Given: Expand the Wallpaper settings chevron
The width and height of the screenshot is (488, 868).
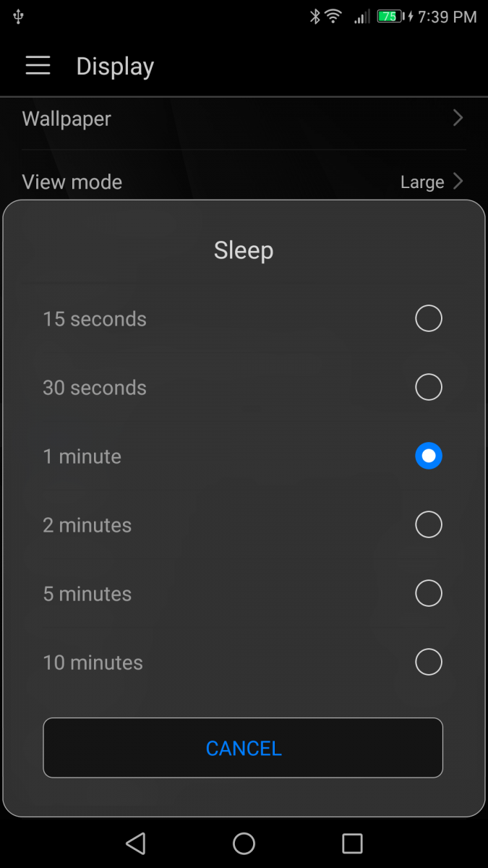Looking at the screenshot, I should tap(458, 118).
